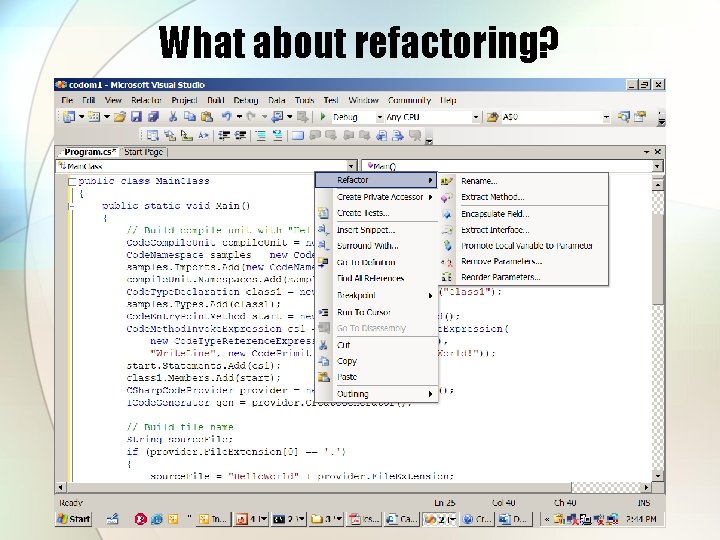This screenshot has height=540, width=720.
Task: Select Insert Snippet... in context menu
Action: 366,230
